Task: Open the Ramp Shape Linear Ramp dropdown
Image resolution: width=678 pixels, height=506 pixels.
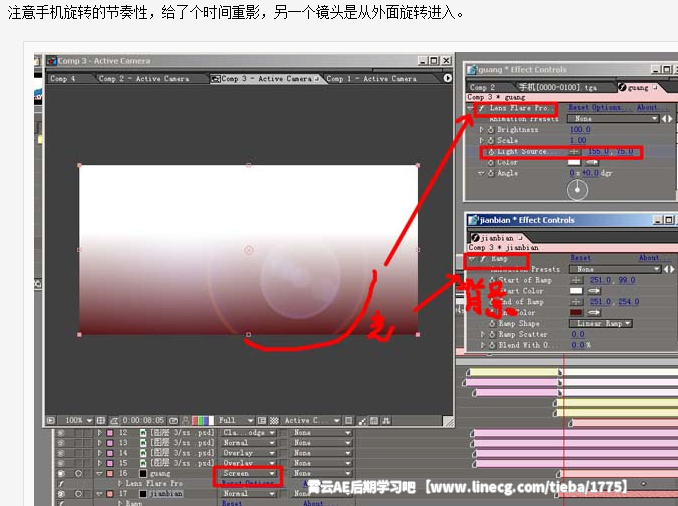Action: (600, 323)
